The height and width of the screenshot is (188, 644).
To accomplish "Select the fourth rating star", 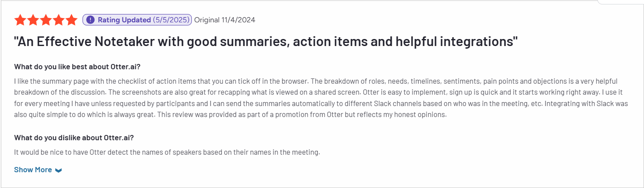I will pos(58,20).
